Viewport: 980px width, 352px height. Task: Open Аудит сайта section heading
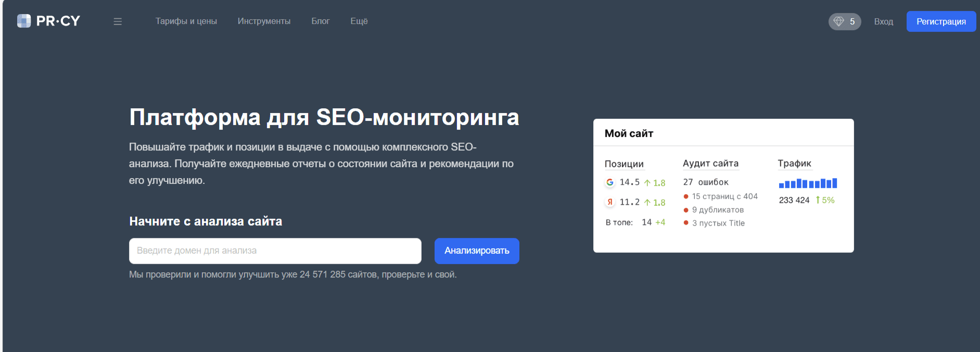click(x=710, y=164)
